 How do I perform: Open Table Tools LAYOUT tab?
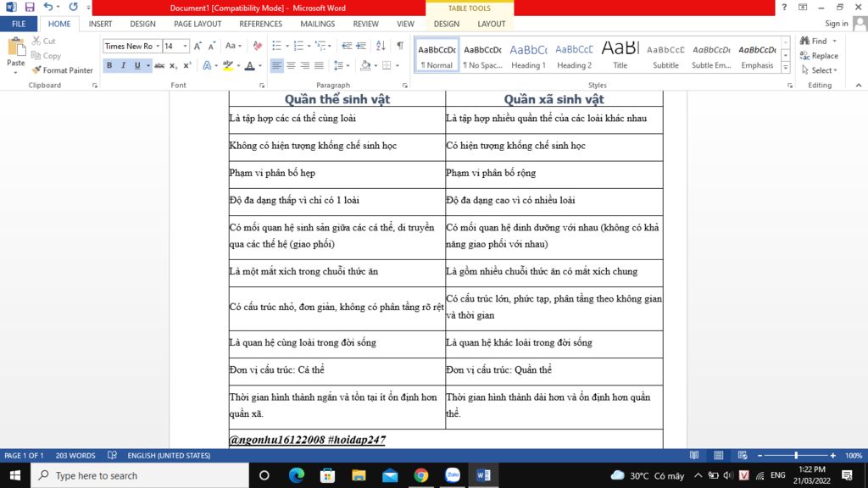pyautogui.click(x=492, y=24)
